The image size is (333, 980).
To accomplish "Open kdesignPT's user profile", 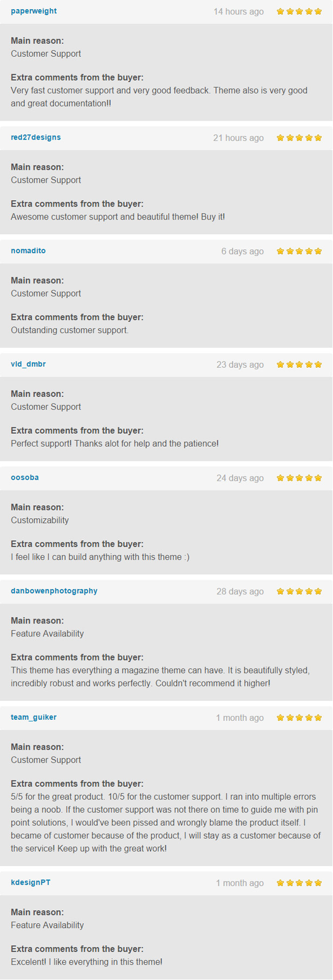I will (x=31, y=882).
